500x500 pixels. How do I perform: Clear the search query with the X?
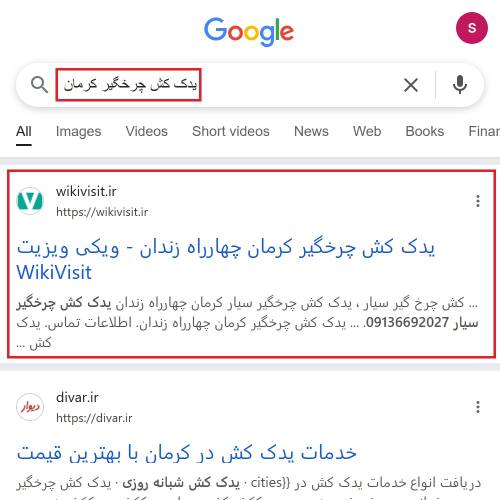[411, 85]
